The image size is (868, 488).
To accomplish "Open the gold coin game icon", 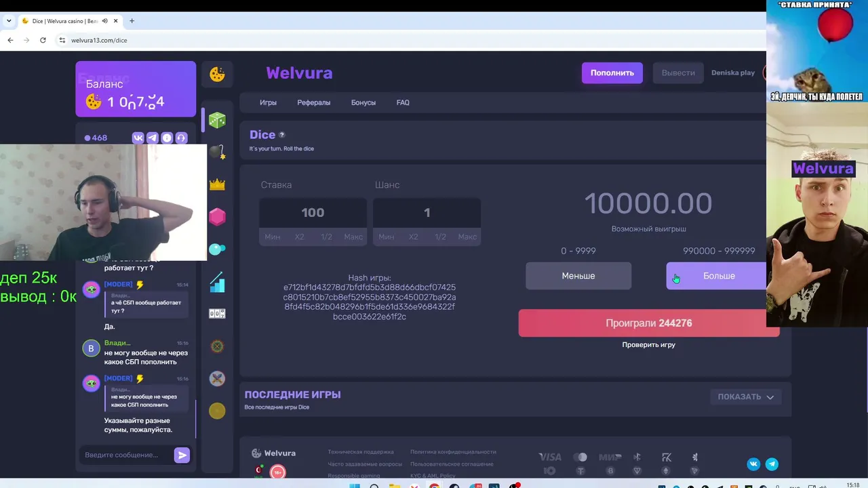I will [x=217, y=411].
